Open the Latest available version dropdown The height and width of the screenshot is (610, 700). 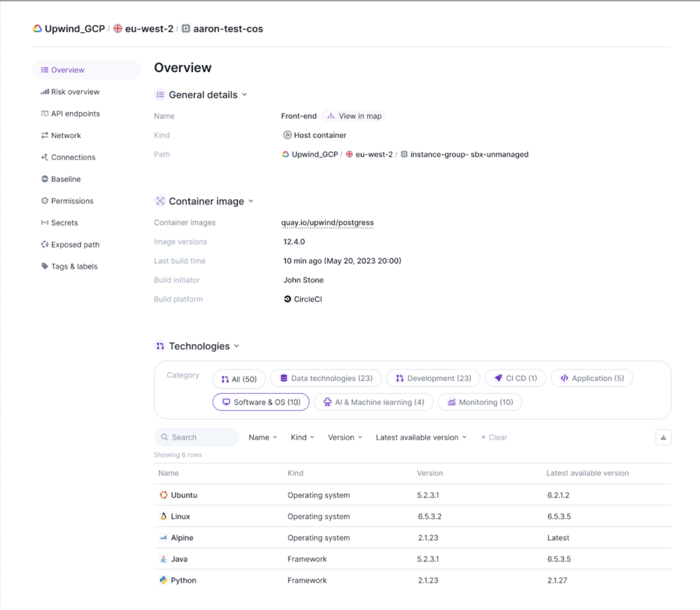point(420,436)
